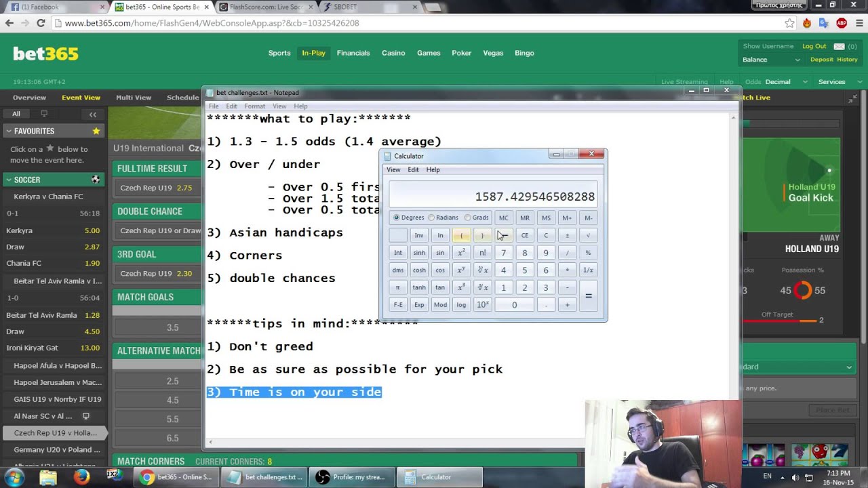Image resolution: width=868 pixels, height=488 pixels.
Task: Expand the Double Chance market
Action: coord(157,211)
